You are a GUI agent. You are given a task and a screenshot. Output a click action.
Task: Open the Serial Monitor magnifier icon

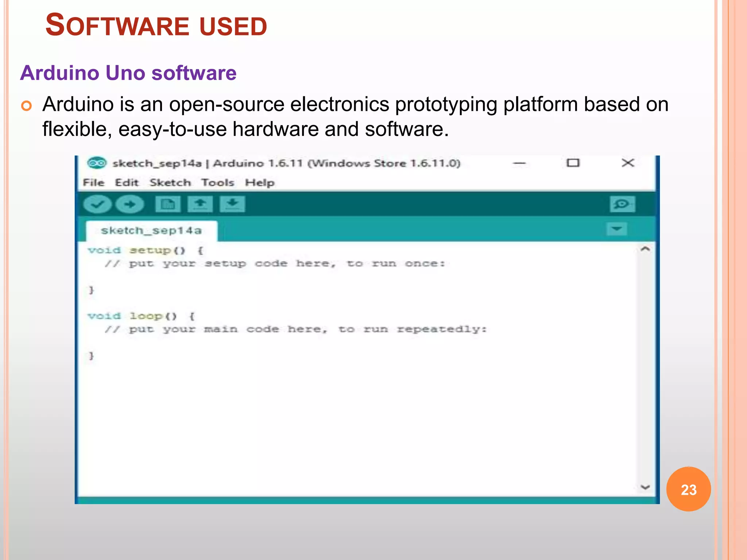point(622,204)
